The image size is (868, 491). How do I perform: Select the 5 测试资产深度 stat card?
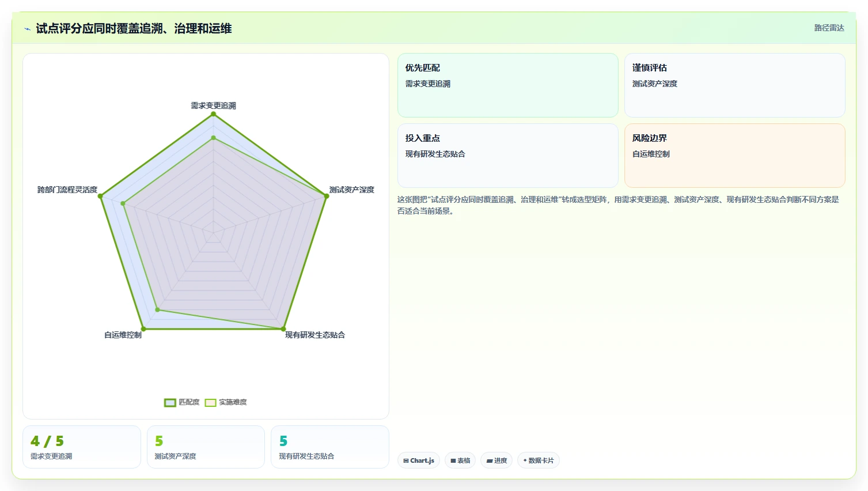point(206,447)
